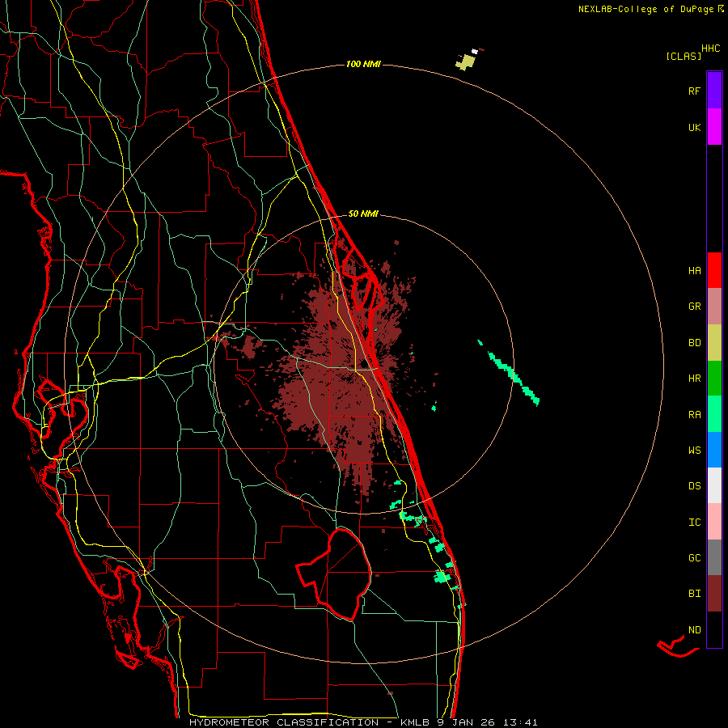The image size is (728, 728).
Task: Click the purple RF legend color swatch
Action: (714, 91)
